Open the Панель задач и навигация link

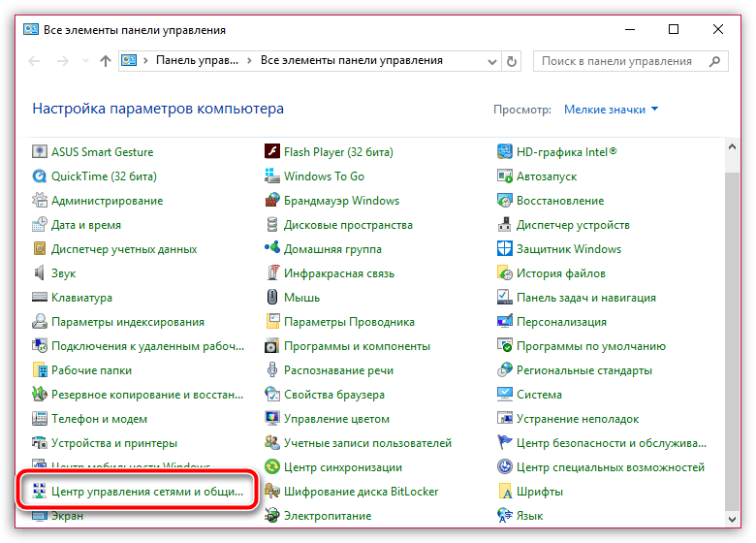click(x=585, y=298)
